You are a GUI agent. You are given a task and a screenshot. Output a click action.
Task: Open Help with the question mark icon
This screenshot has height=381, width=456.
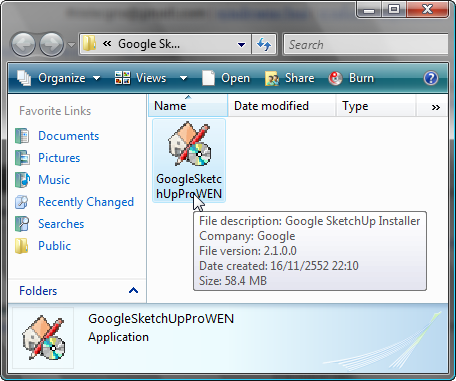point(431,78)
